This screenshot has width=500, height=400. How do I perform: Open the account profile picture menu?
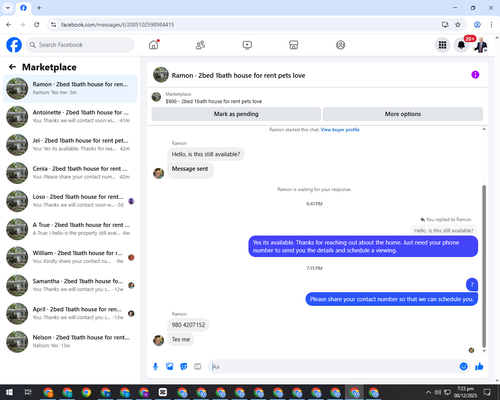pyautogui.click(x=480, y=45)
